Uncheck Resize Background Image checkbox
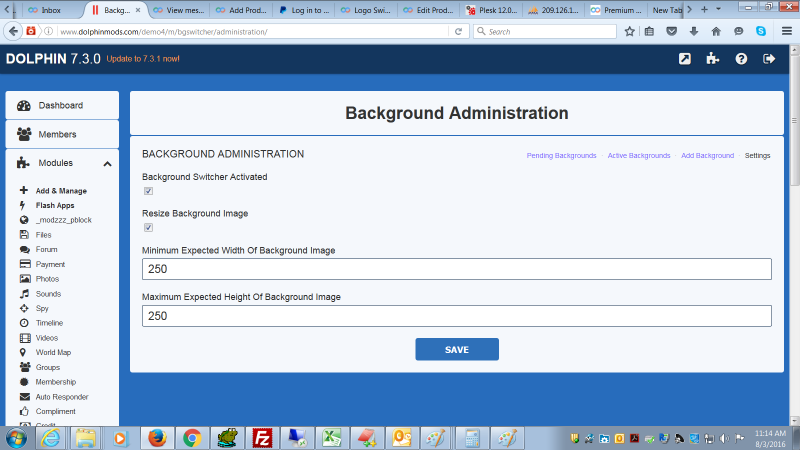 click(x=148, y=228)
